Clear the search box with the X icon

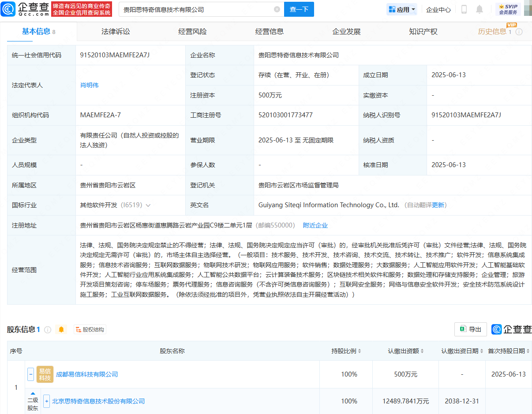click(277, 9)
